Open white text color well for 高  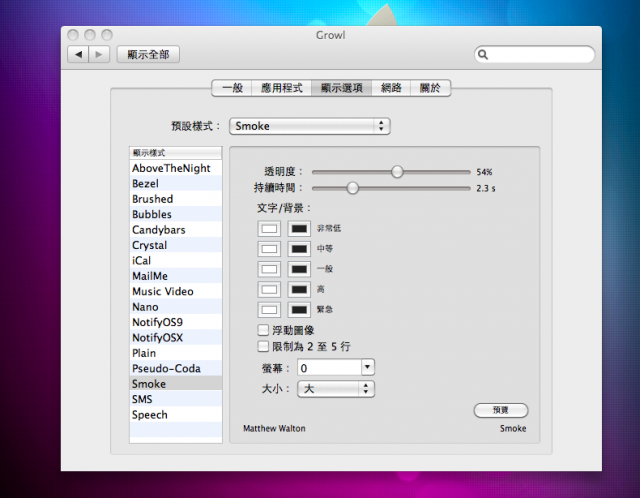[x=269, y=289]
